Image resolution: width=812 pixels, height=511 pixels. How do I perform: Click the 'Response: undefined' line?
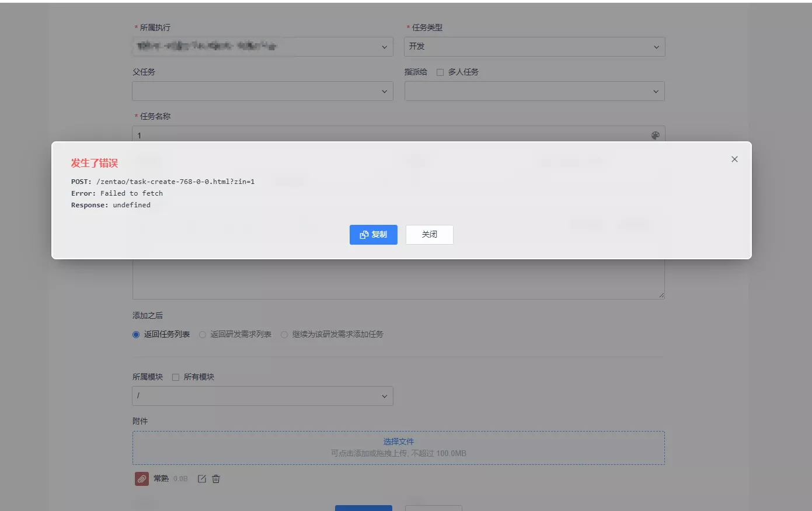click(111, 205)
